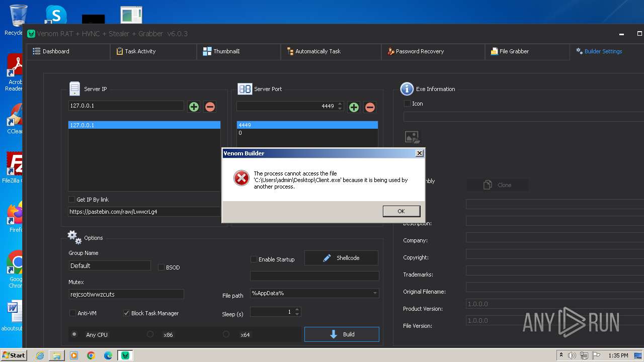
Task: Open the Password Recovery tab
Action: coord(433,51)
